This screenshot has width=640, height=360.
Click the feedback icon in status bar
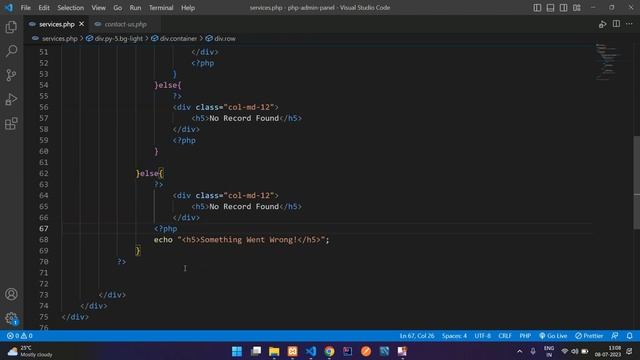click(615, 336)
